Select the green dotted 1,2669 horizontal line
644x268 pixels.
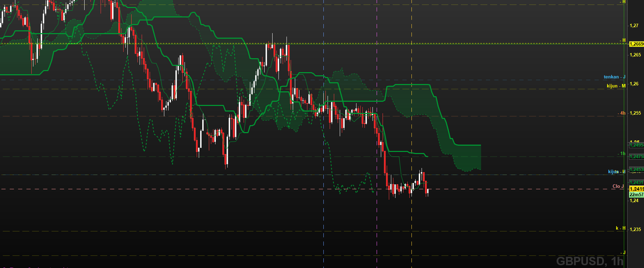click(x=313, y=44)
